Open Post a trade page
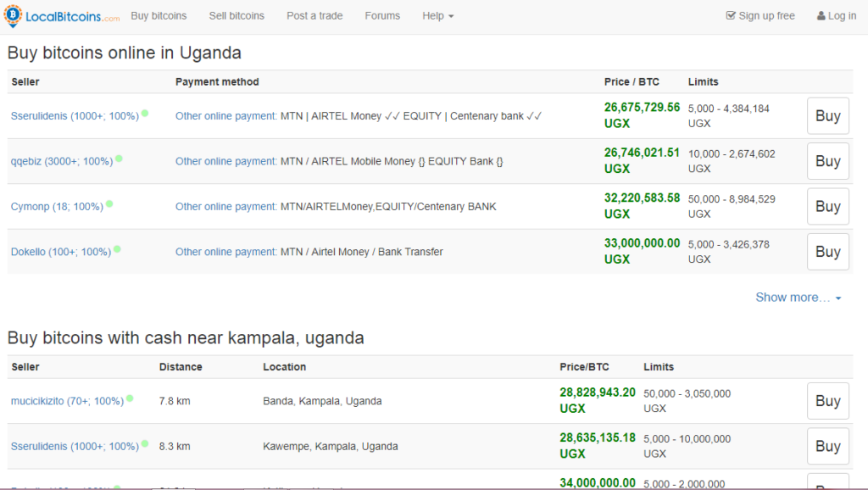Screen dimensions: 868x490 click(x=314, y=16)
